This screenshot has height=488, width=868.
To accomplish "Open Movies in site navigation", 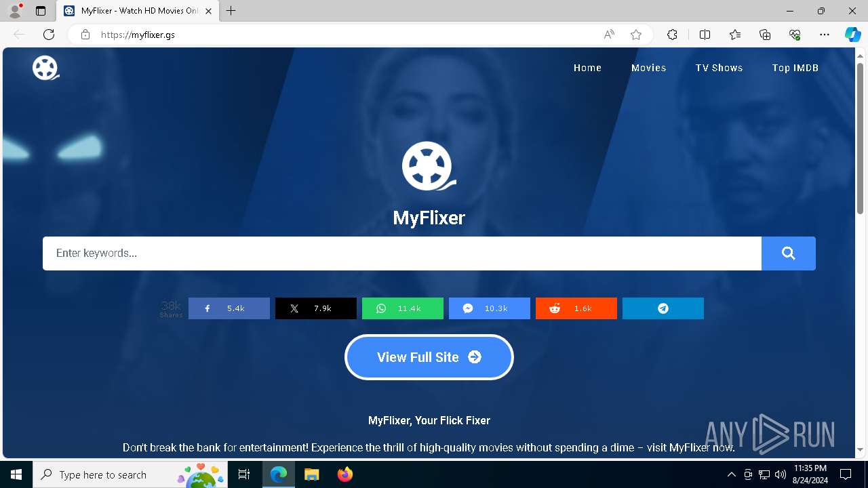I will pos(649,68).
